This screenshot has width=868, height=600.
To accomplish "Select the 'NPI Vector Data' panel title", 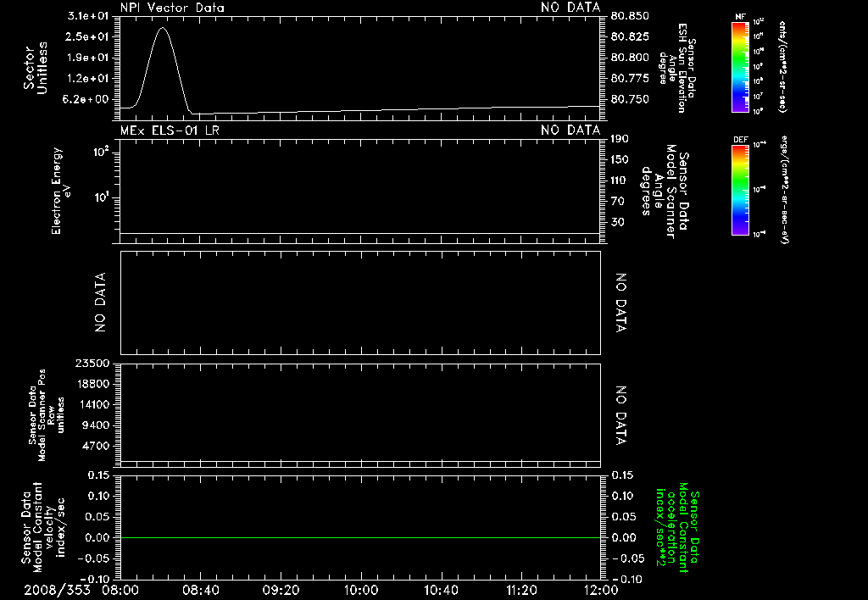I will pyautogui.click(x=172, y=8).
